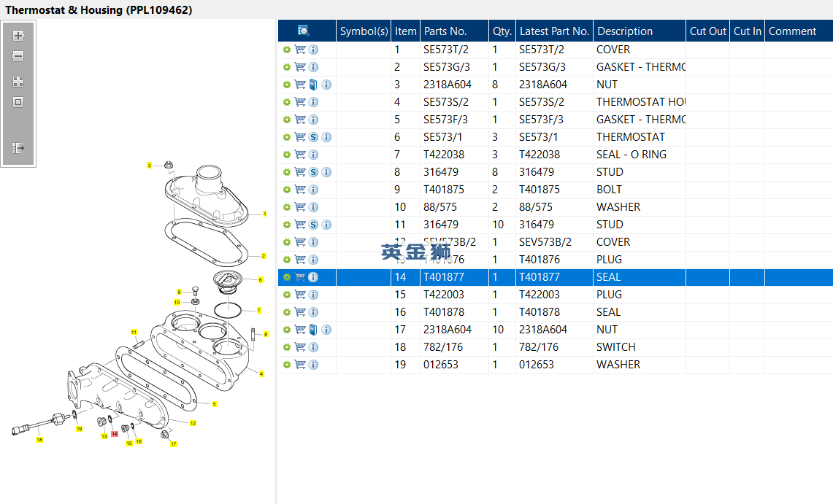Show info for item 9 BOLT
Viewport: 833px width, 504px height.
(x=313, y=190)
